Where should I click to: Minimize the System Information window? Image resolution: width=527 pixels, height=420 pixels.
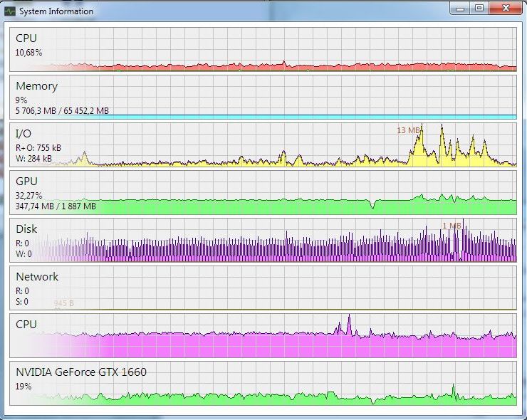460,9
